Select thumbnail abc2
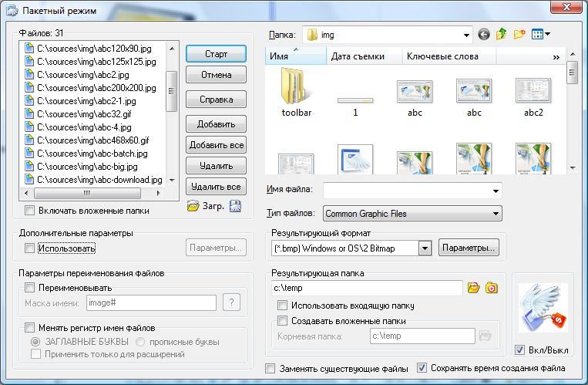Image resolution: width=588 pixels, height=385 pixels. pyautogui.click(x=533, y=90)
